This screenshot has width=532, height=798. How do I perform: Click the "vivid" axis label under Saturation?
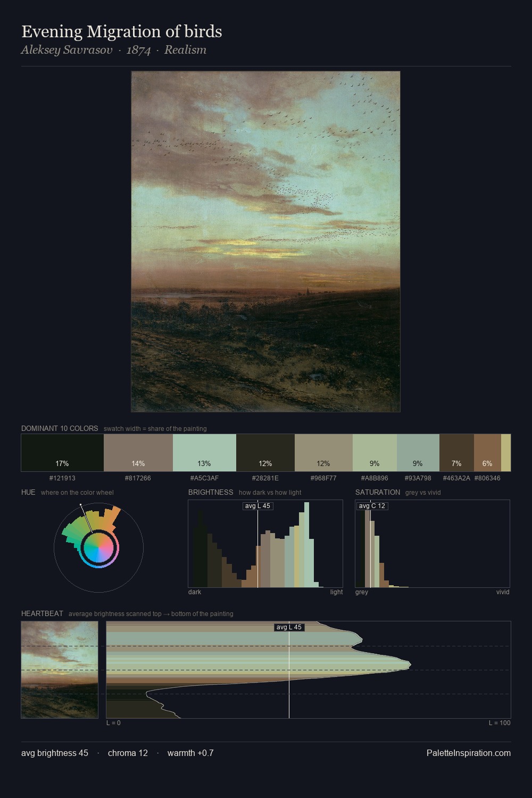(503, 592)
